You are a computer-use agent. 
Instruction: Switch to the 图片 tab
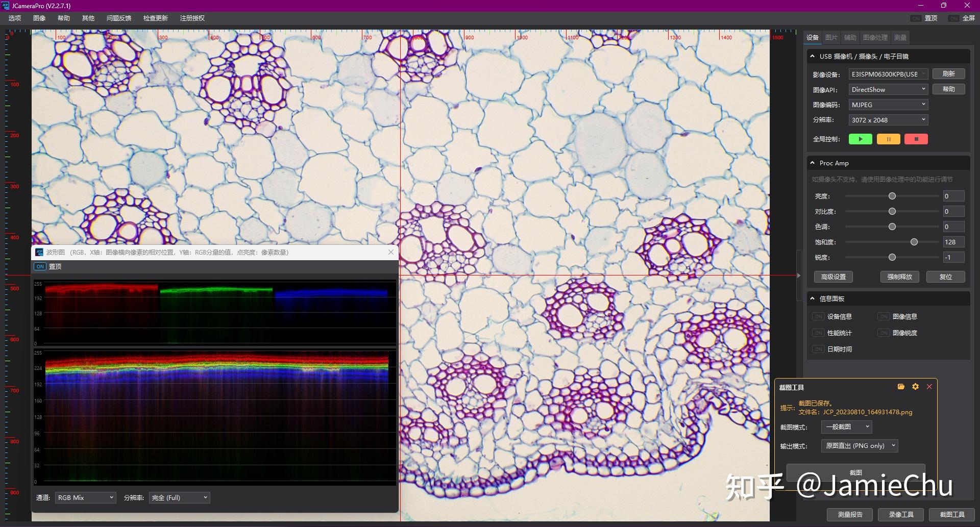point(831,37)
